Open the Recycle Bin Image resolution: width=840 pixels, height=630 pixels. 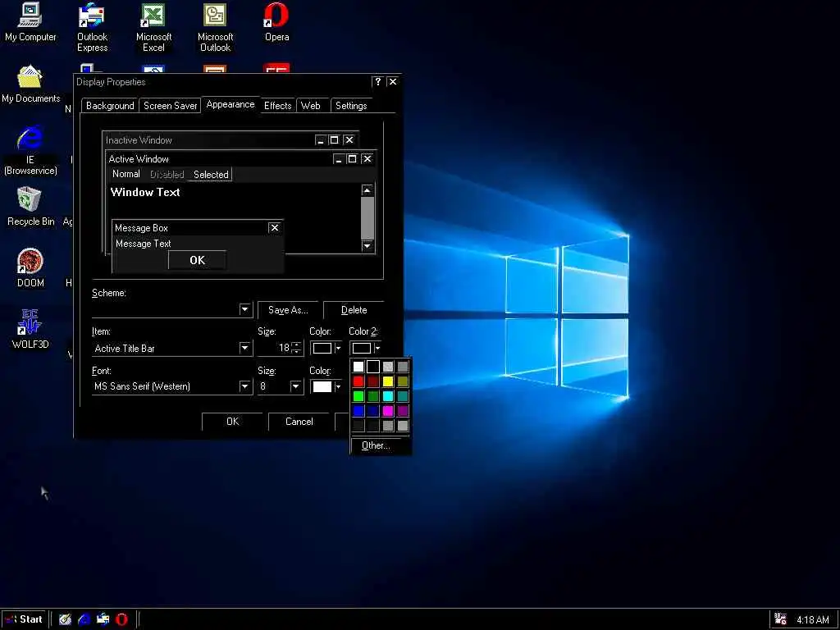click(x=30, y=207)
